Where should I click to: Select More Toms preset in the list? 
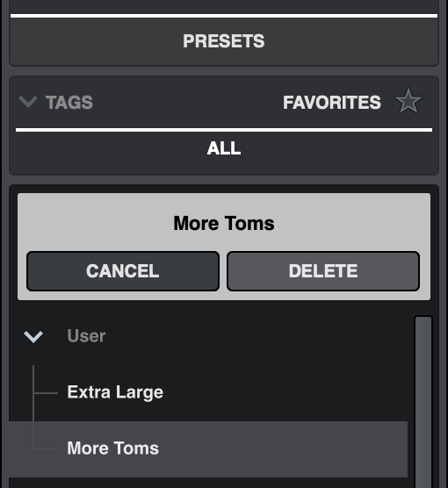tap(208, 449)
